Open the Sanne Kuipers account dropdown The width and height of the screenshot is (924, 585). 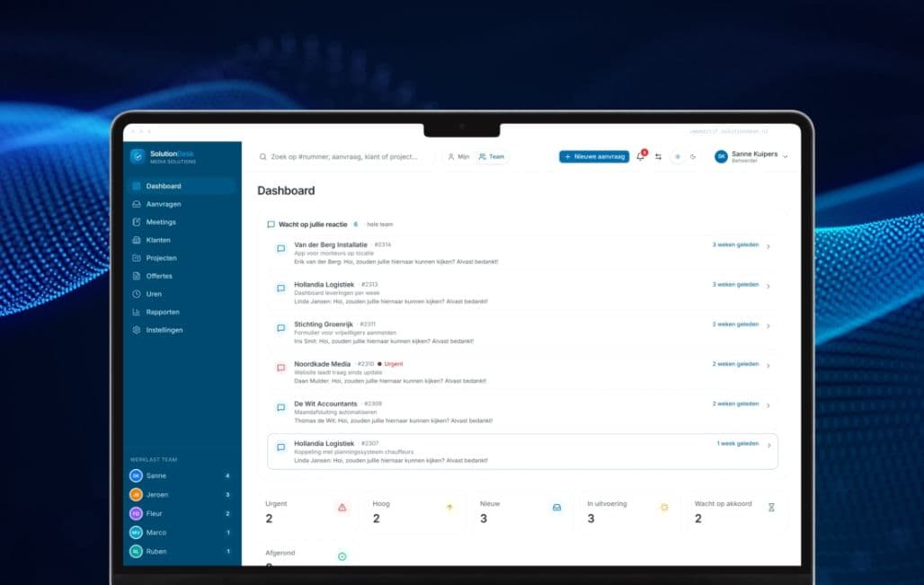[x=751, y=156]
